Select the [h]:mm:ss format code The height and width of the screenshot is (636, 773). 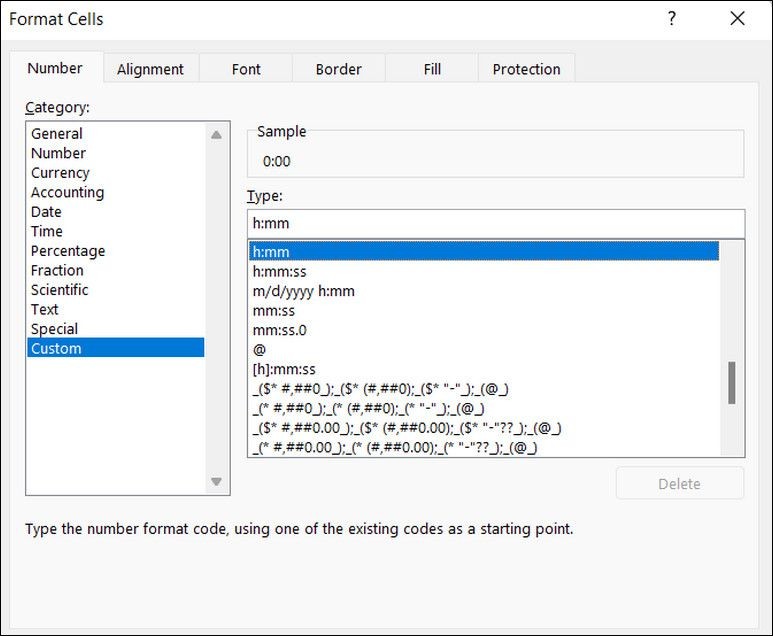pyautogui.click(x=484, y=369)
